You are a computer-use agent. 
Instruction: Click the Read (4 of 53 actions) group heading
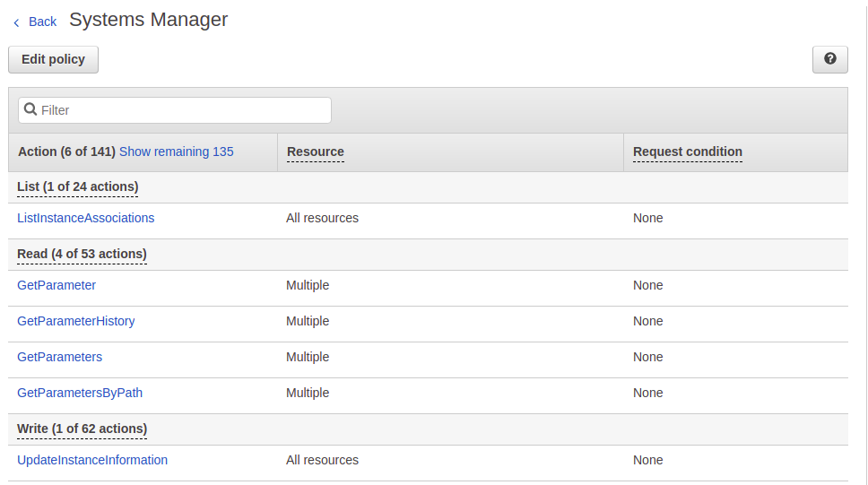point(82,254)
